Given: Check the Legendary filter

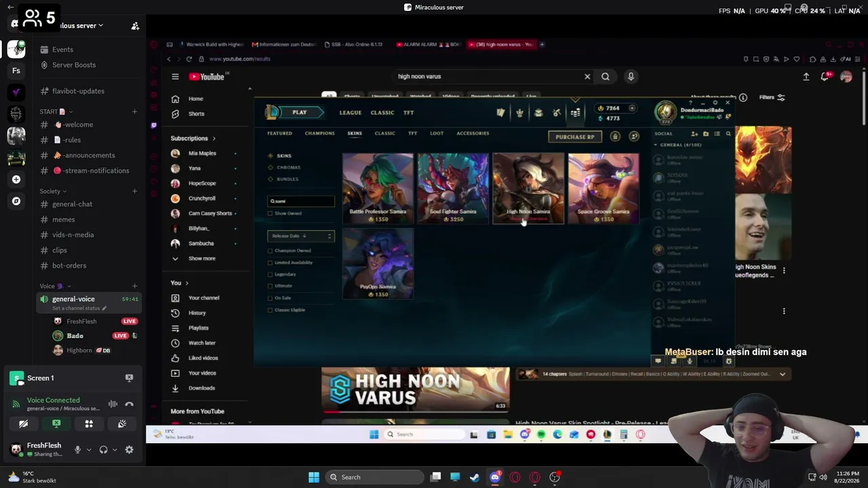Looking at the screenshot, I should point(270,274).
